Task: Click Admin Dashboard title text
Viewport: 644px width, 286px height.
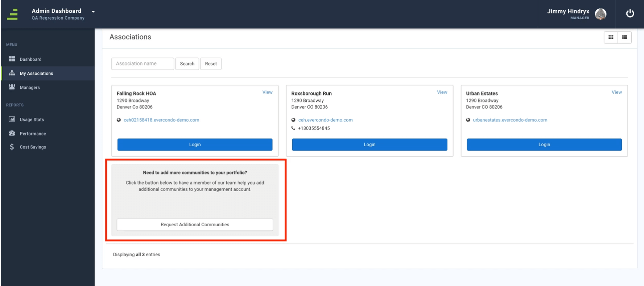Action: 57,11
